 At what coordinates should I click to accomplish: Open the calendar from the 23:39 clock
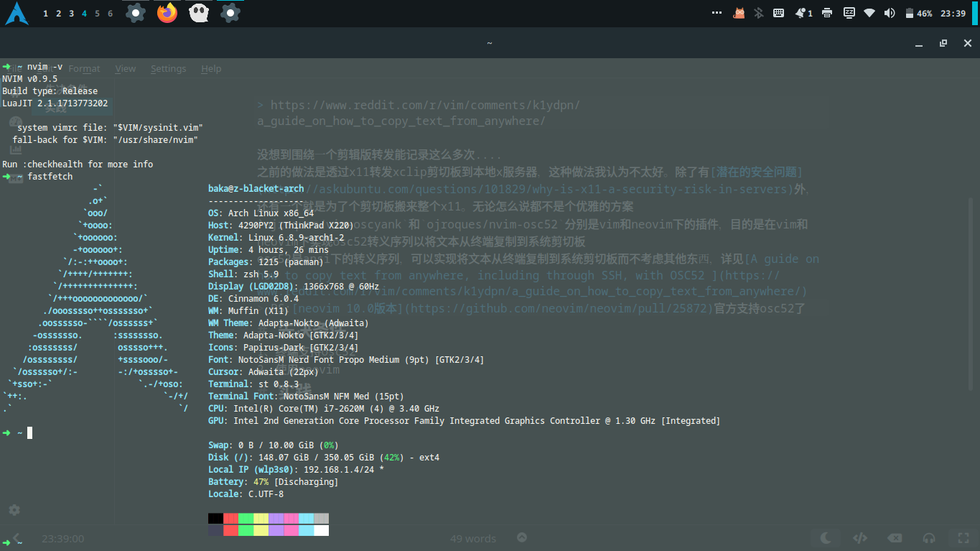pyautogui.click(x=953, y=13)
